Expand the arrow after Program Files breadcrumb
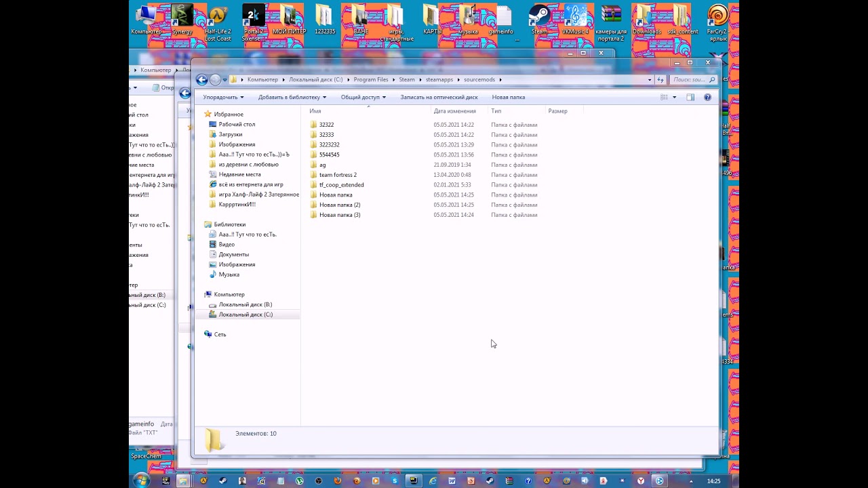Image resolution: width=868 pixels, height=488 pixels. point(393,80)
